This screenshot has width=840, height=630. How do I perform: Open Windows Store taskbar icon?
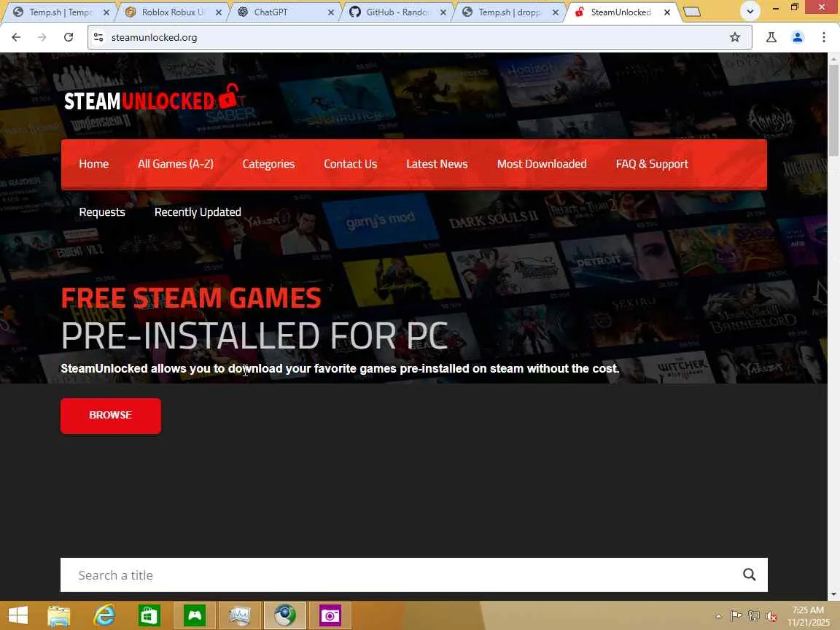(x=149, y=615)
